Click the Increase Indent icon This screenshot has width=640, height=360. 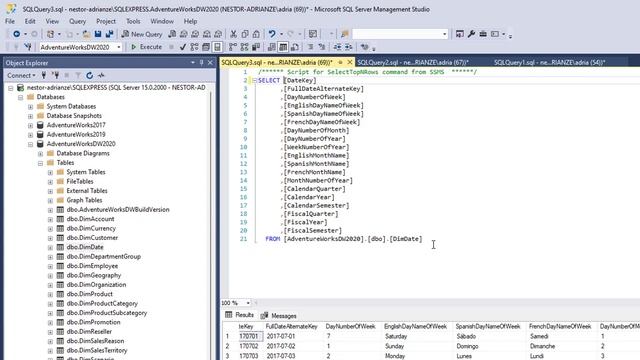pos(348,47)
